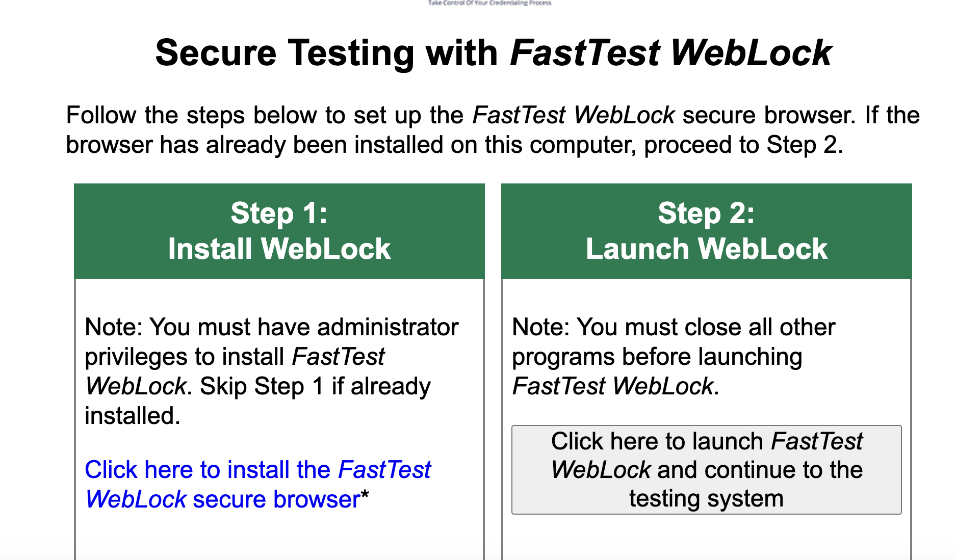Screen dimensions: 956x560
Task: Click the "Step 1:" heading text
Action: [x=279, y=213]
